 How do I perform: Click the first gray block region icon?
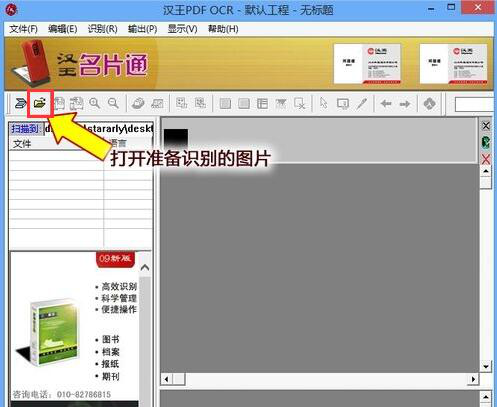tap(225, 104)
